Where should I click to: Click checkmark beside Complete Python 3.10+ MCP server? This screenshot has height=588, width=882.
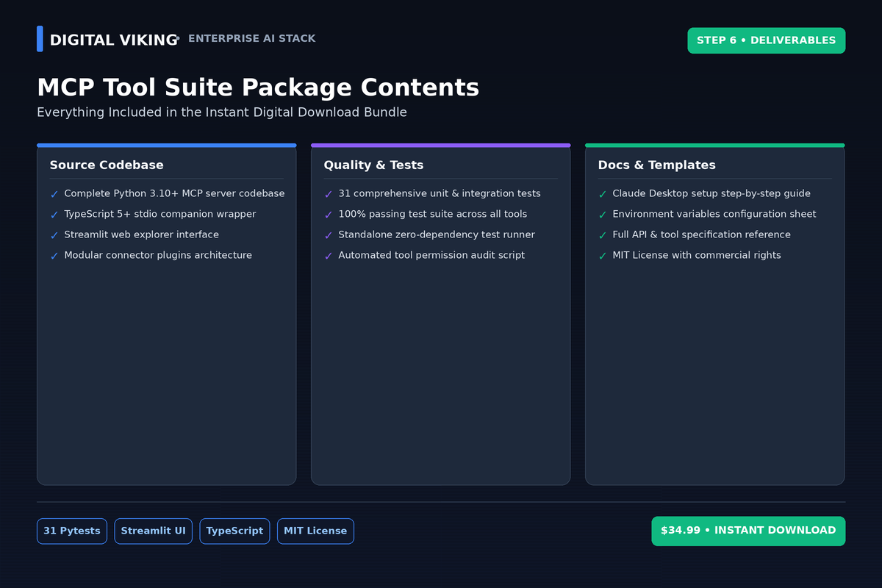pyautogui.click(x=54, y=194)
